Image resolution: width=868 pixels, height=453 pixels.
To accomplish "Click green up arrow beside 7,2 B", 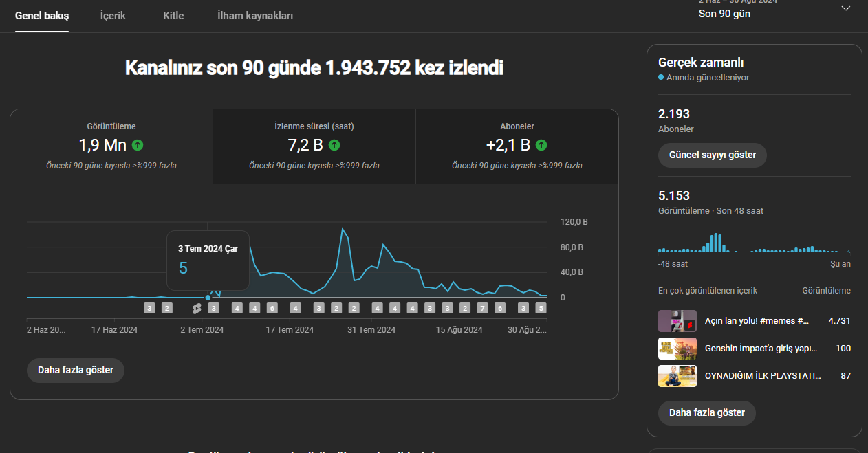I will tap(334, 145).
